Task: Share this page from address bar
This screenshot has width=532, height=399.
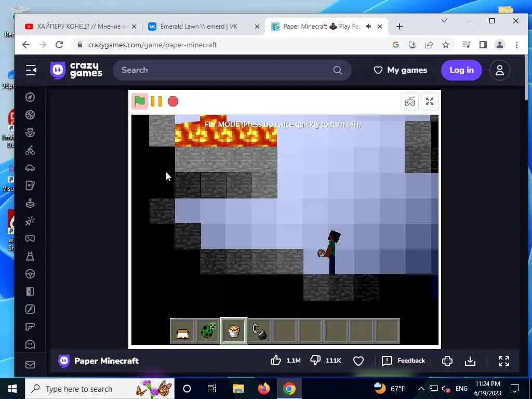Action: [429, 45]
